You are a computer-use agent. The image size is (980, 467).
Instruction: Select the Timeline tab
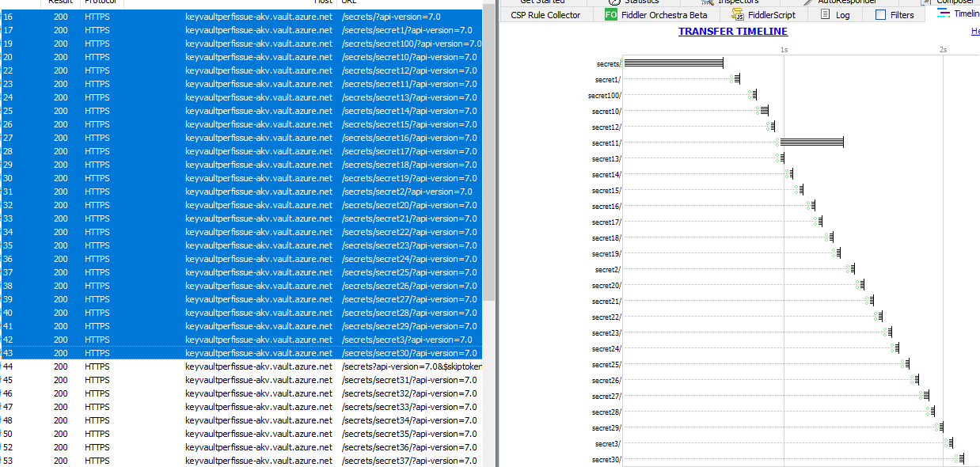(x=958, y=15)
